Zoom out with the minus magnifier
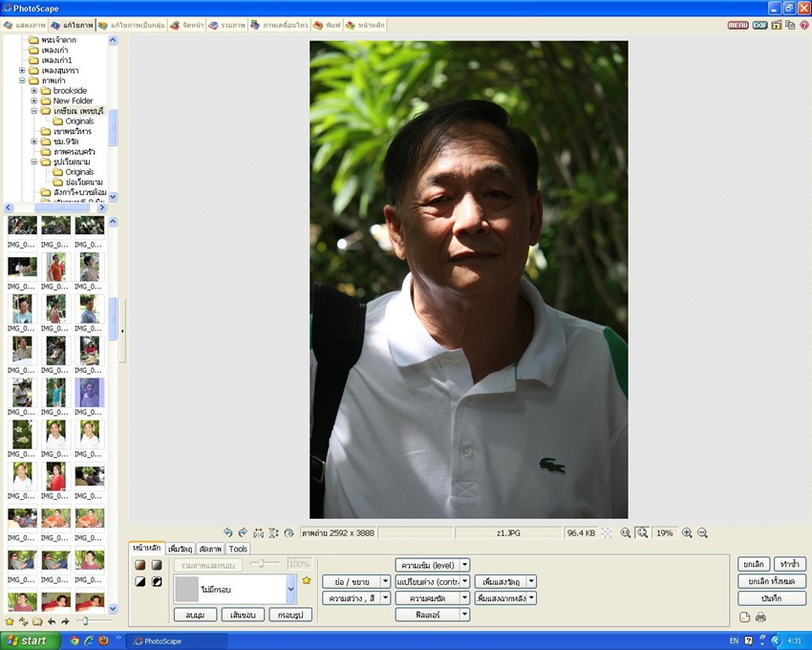The height and width of the screenshot is (650, 812). click(x=702, y=532)
